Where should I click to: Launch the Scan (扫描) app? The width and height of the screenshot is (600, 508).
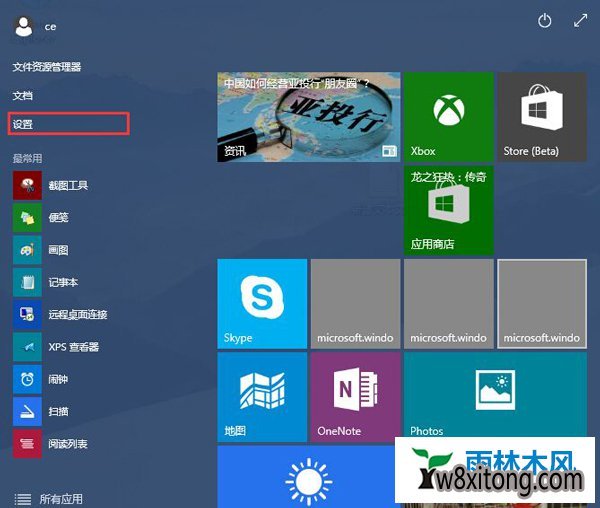tap(27, 411)
